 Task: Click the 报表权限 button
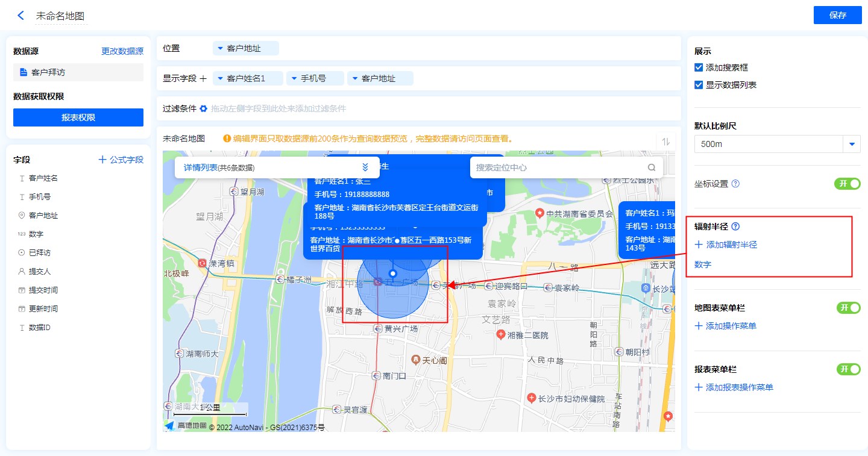(x=78, y=118)
